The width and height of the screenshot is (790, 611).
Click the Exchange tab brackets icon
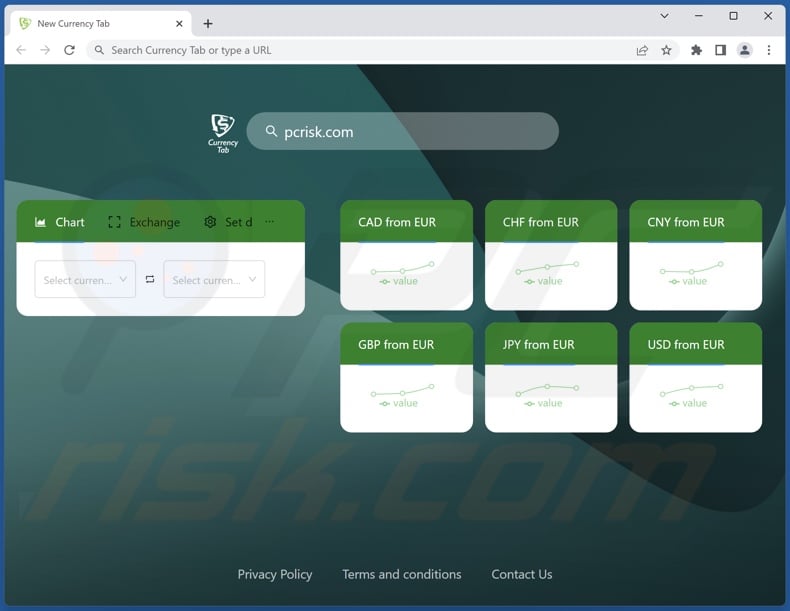(x=114, y=222)
